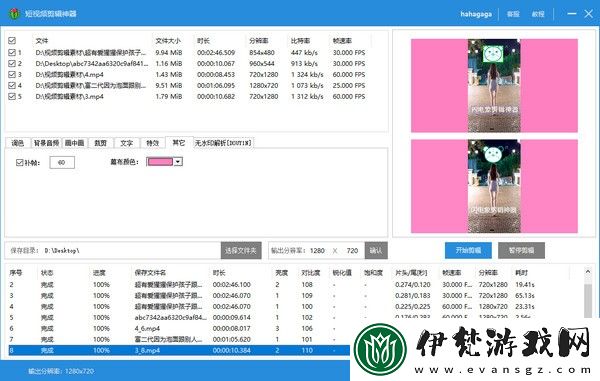The height and width of the screenshot is (381, 600).
Task: Click the upper preview thumbnail
Action: point(494,85)
